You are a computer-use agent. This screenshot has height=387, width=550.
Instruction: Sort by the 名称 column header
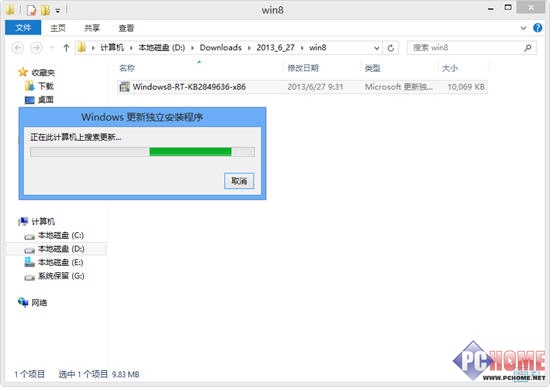[x=127, y=68]
